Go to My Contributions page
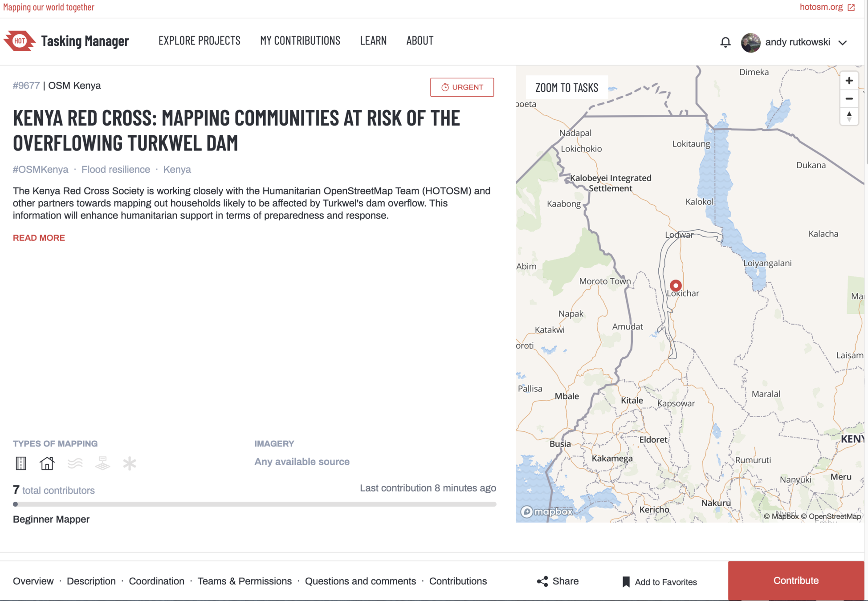This screenshot has height=601, width=868. click(x=300, y=41)
